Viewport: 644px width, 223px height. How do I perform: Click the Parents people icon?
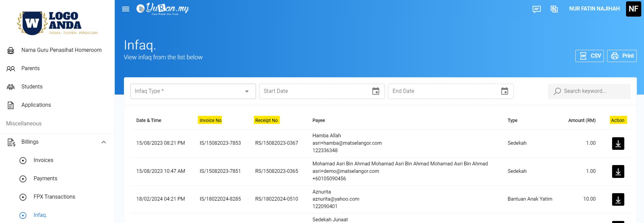coord(11,69)
